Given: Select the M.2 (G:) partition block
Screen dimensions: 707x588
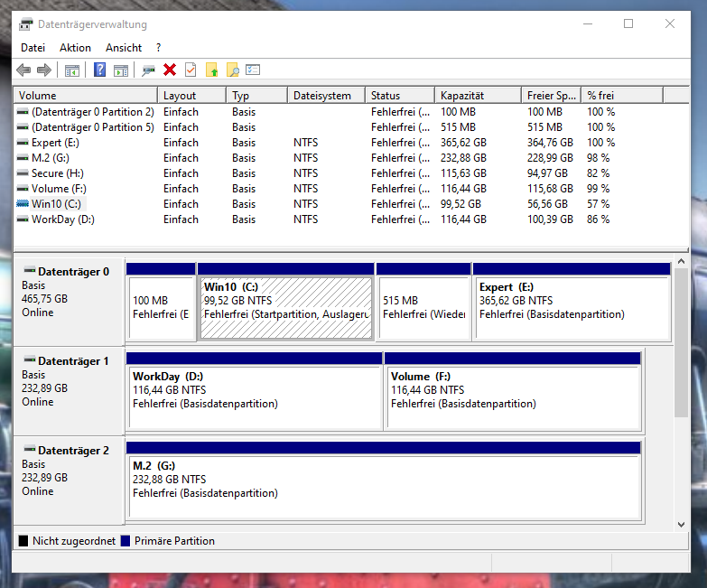Looking at the screenshot, I should coord(384,481).
